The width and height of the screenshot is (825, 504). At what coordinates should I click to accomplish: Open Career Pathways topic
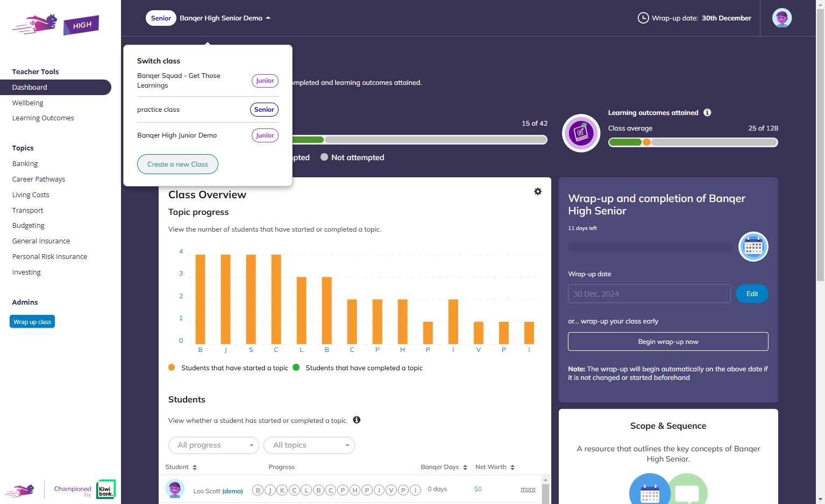click(x=39, y=179)
